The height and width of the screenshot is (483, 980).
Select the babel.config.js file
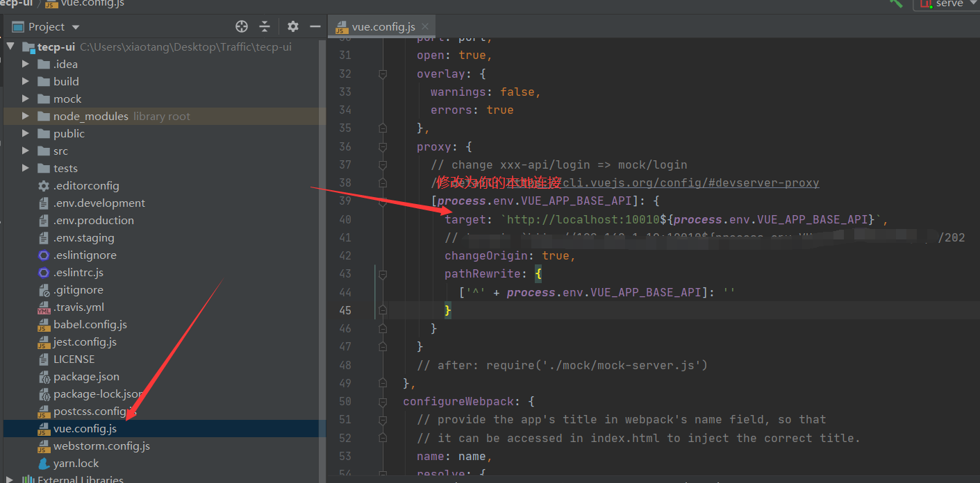tap(90, 324)
